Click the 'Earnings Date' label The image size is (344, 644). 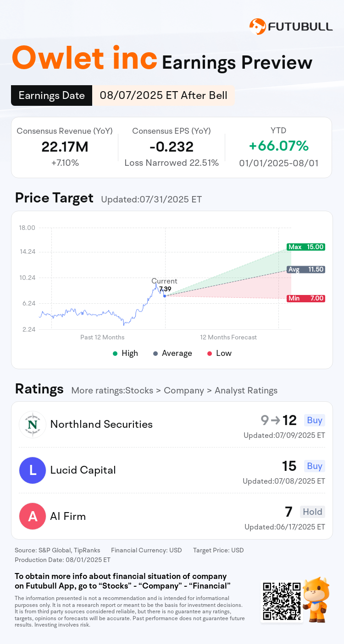(51, 95)
